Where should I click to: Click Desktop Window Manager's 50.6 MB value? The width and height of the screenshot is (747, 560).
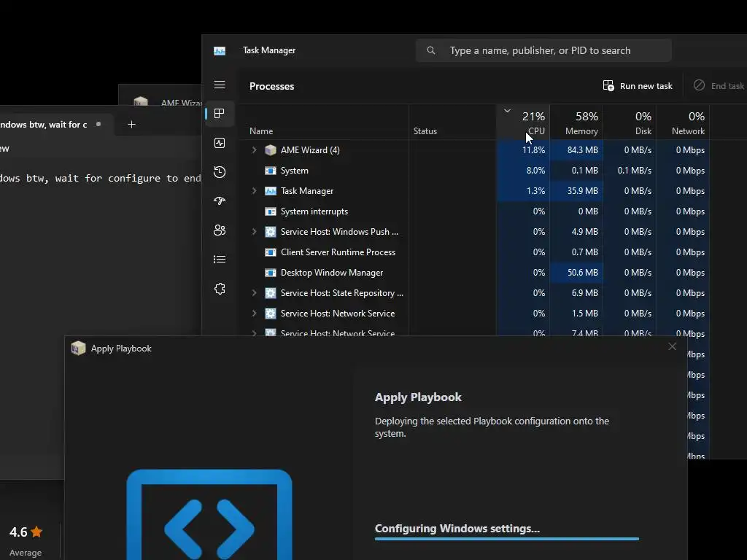[x=583, y=273]
